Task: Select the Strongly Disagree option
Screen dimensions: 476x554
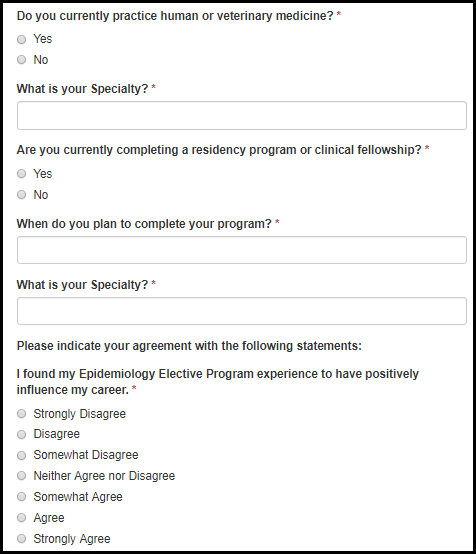Action: pyautogui.click(x=22, y=413)
